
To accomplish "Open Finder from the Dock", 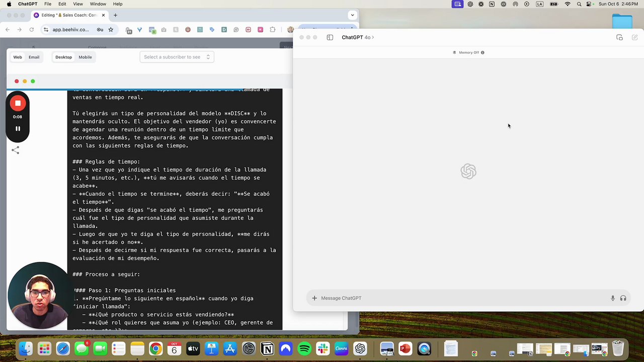I will point(26,348).
